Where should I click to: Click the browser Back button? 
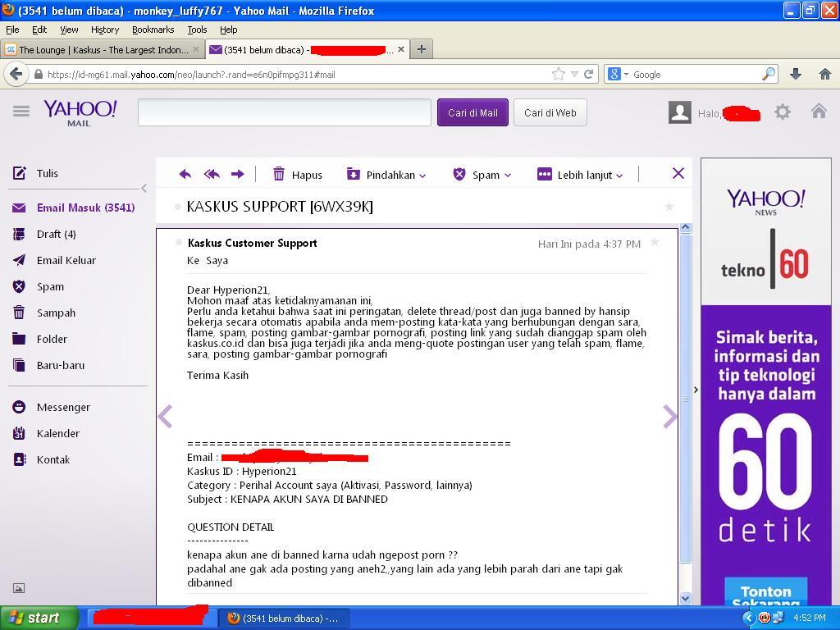pyautogui.click(x=16, y=74)
